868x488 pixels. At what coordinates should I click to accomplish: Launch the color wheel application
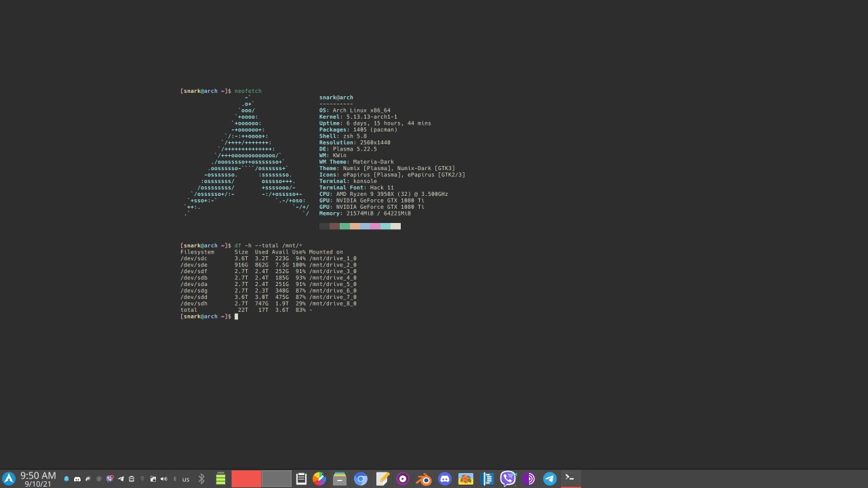point(319,479)
